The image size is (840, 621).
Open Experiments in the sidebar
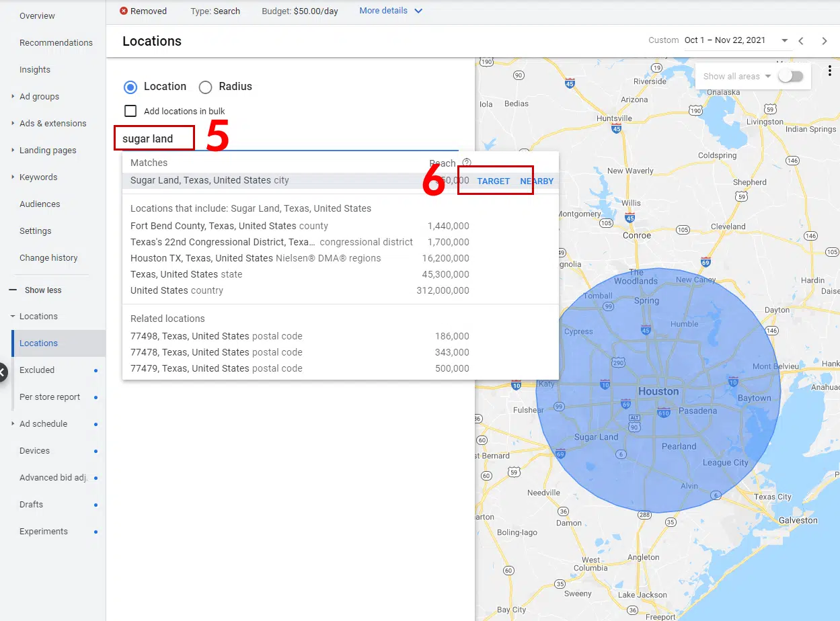(x=44, y=531)
